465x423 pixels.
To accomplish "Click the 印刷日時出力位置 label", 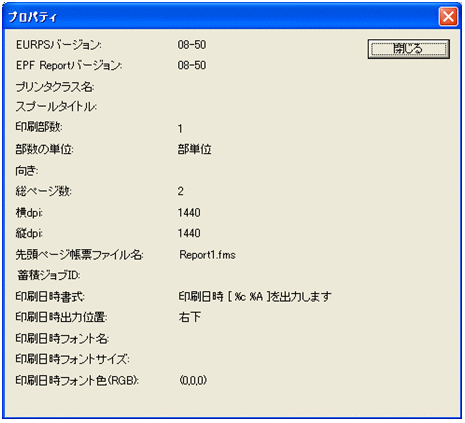I will (x=62, y=317).
